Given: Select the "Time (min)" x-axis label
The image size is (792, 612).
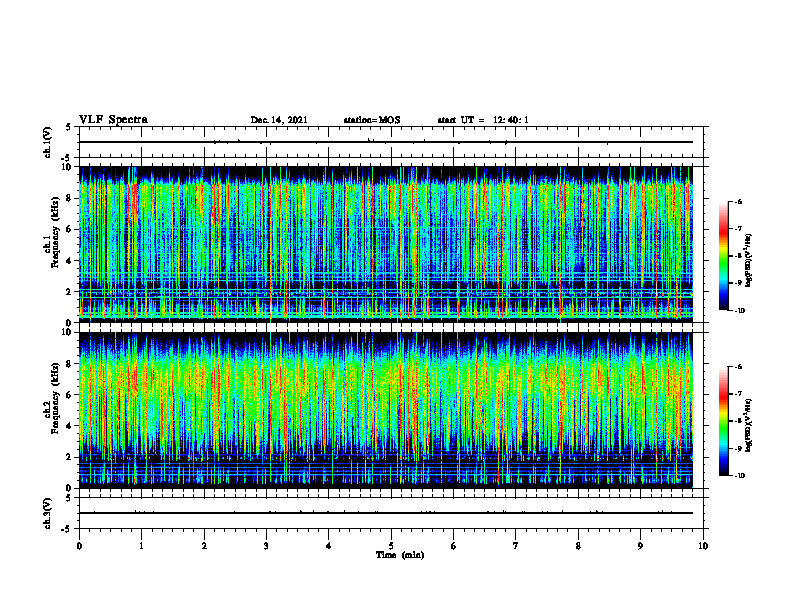Looking at the screenshot, I should 400,555.
